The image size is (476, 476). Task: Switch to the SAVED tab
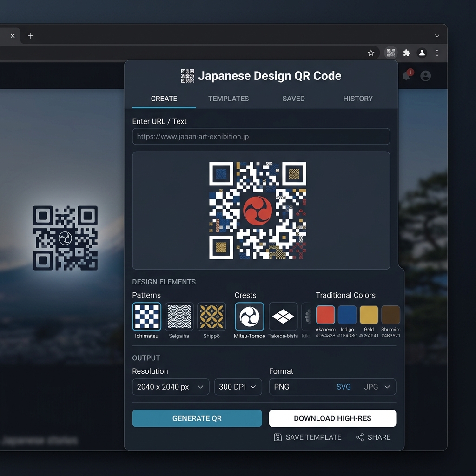(x=293, y=99)
